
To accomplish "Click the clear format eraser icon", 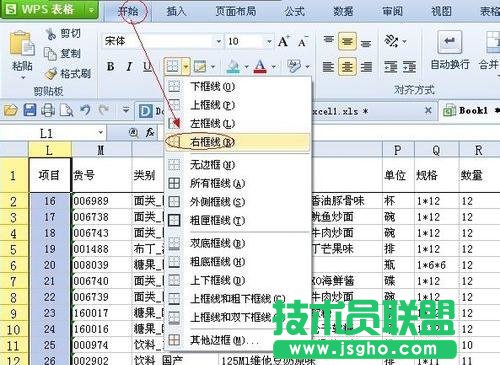I will [x=294, y=66].
